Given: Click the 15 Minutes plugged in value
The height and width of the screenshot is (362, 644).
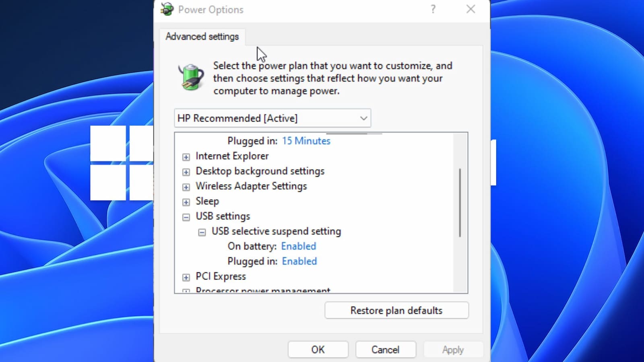Looking at the screenshot, I should point(306,141).
